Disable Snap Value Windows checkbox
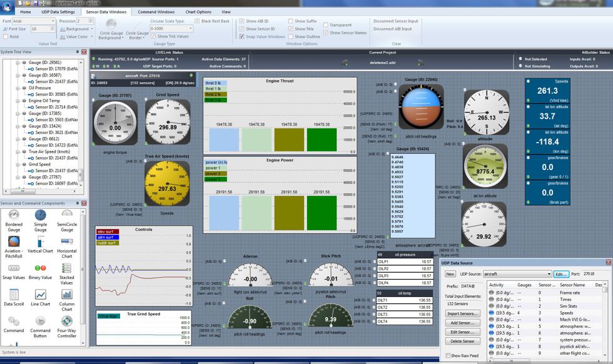The image size is (613, 364). click(241, 36)
